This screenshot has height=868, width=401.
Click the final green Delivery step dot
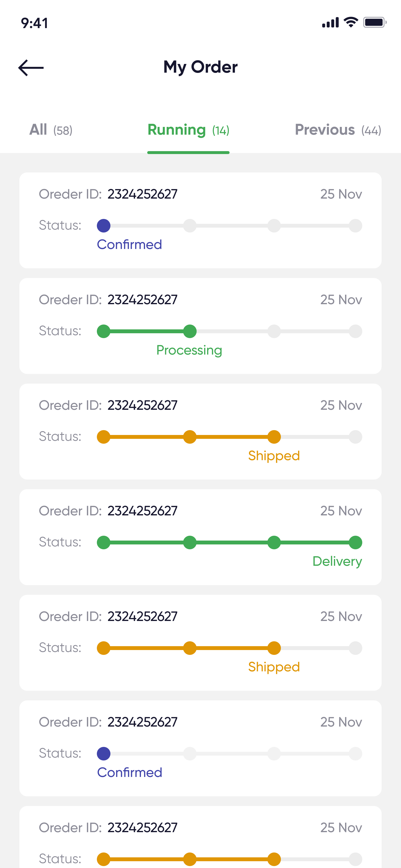(355, 542)
